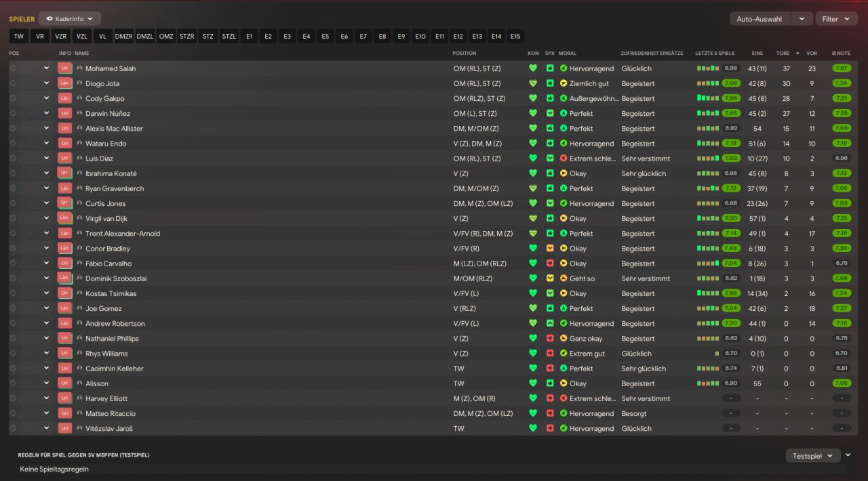Click Harvey Elliott's empty last games pill
The image size is (868, 481).
pos(731,398)
